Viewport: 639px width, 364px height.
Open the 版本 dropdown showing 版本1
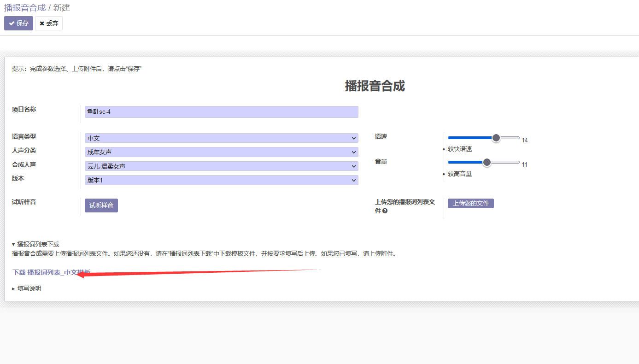(x=221, y=180)
